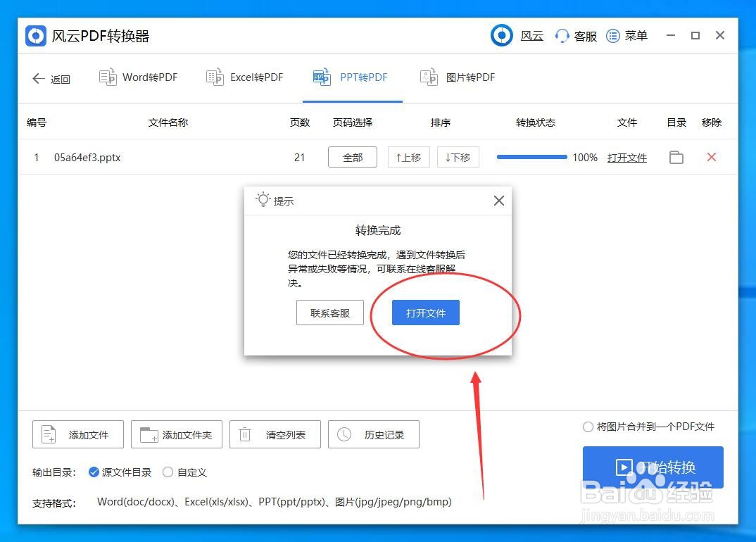This screenshot has width=756, height=542.
Task: Clear the list using the 清空列表 trash icon
Action: [x=245, y=434]
